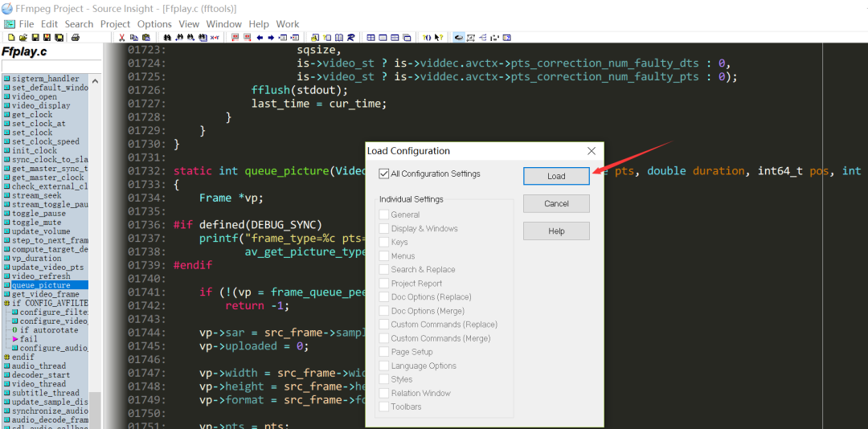
Task: Uncheck All Configuration Settings checkbox
Action: 384,174
